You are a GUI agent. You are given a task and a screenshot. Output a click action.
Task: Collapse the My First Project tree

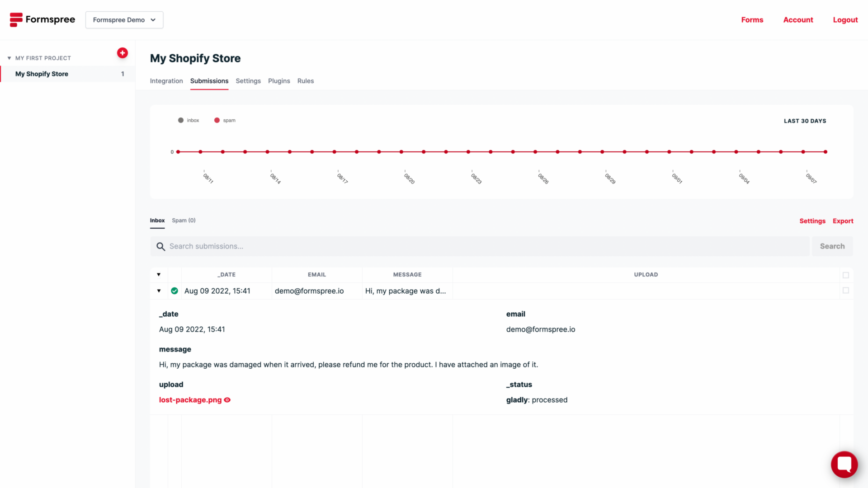pos(9,58)
